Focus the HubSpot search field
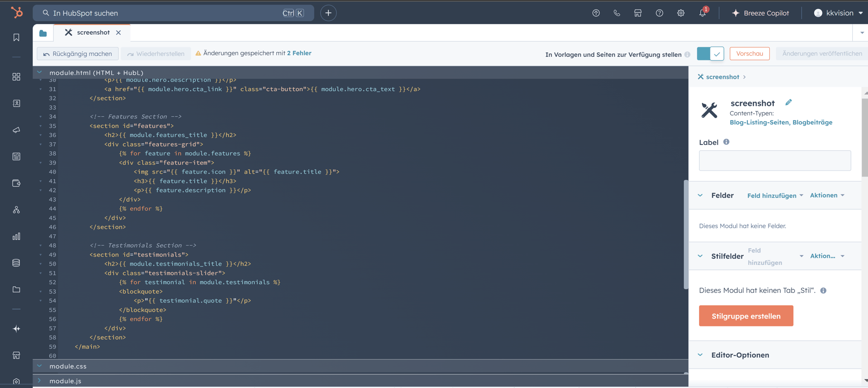The image size is (868, 388). (174, 13)
